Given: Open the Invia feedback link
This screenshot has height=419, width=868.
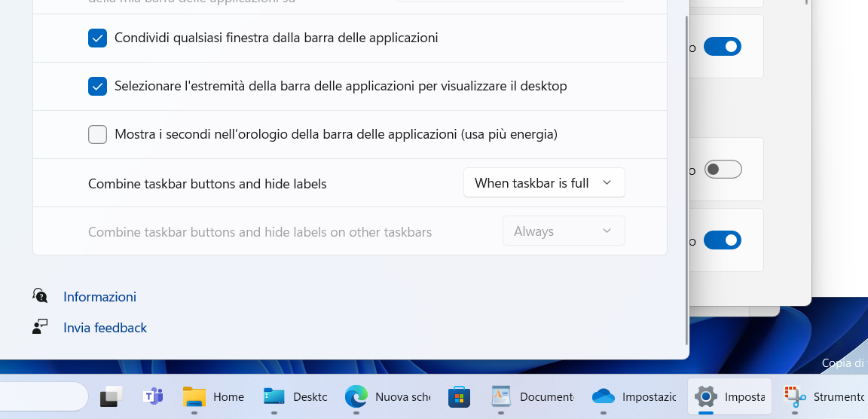Looking at the screenshot, I should [105, 328].
